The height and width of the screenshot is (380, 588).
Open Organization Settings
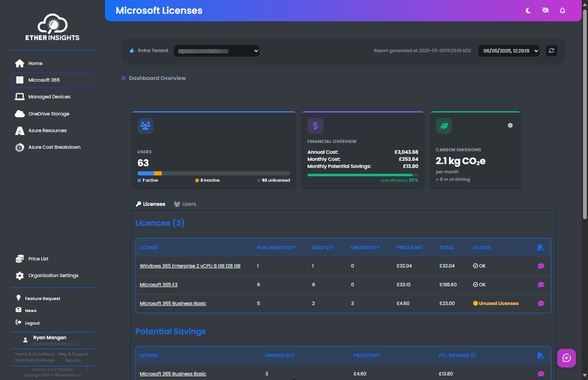click(x=53, y=275)
